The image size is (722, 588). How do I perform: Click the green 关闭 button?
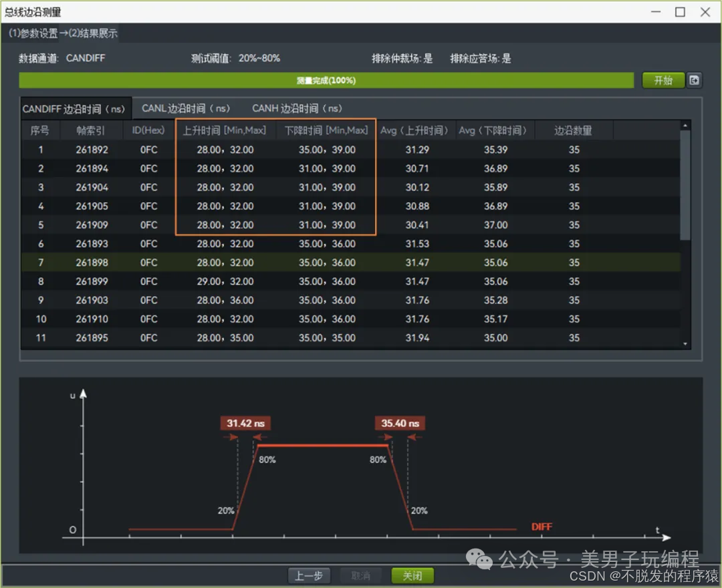(x=412, y=575)
